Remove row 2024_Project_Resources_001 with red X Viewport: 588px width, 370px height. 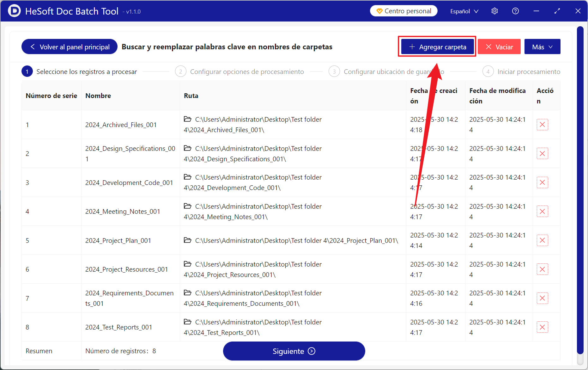click(542, 269)
